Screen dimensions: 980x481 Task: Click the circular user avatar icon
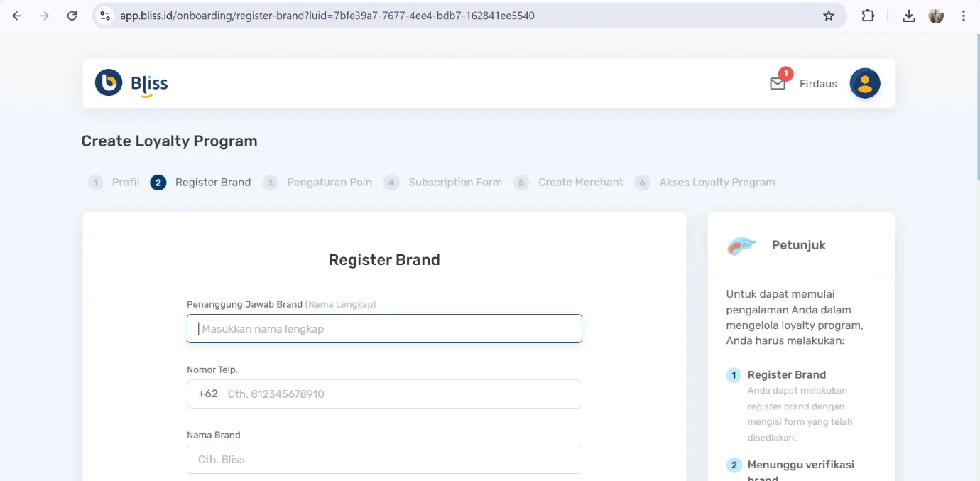[x=864, y=83]
